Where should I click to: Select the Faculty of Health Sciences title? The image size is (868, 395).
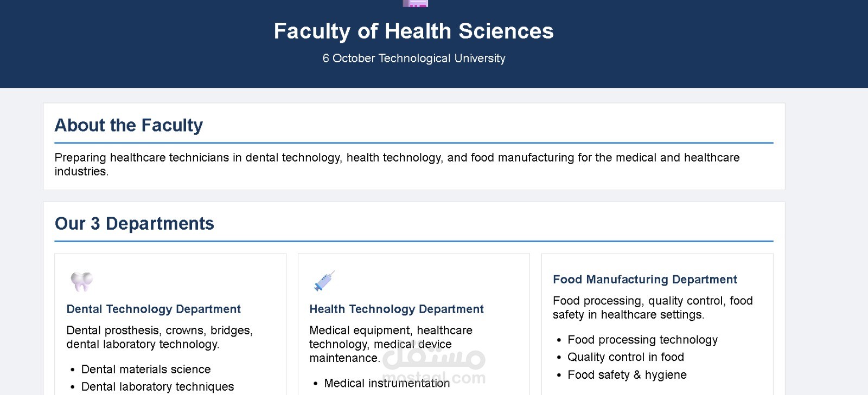(x=413, y=31)
